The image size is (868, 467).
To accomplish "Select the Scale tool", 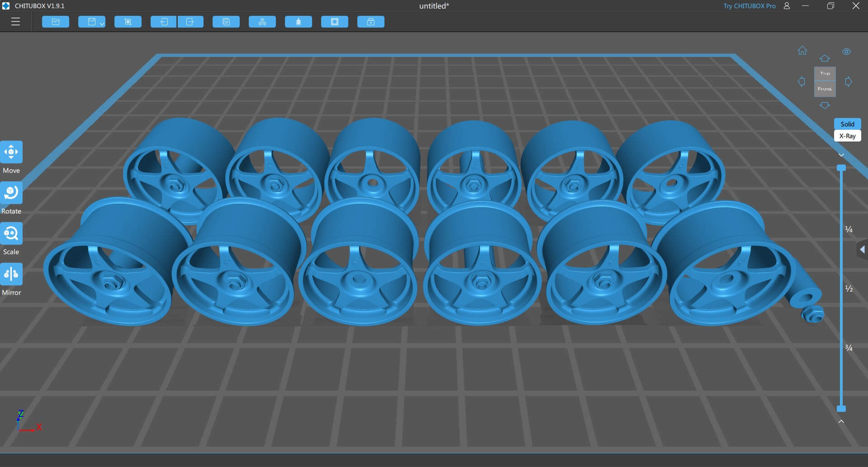I will click(11, 234).
